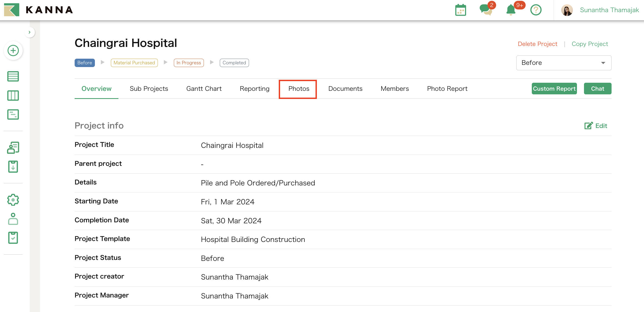Select the Material Purchased status tag
This screenshot has height=312, width=644.
click(x=134, y=63)
